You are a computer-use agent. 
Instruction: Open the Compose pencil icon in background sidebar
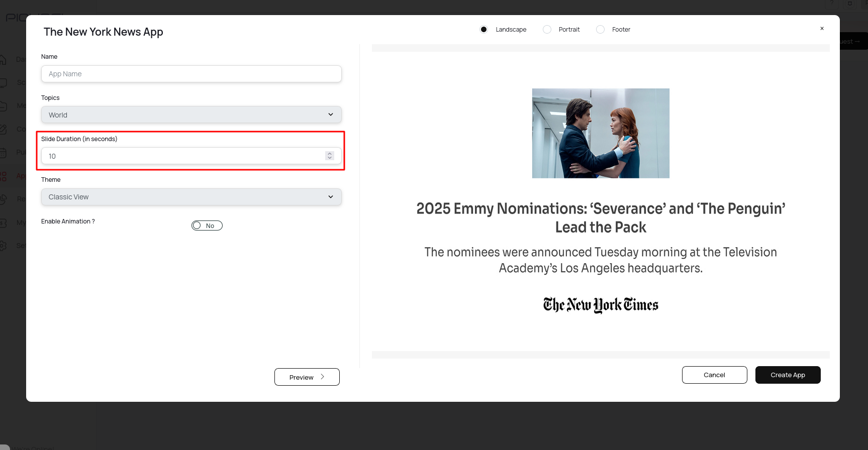[3, 129]
